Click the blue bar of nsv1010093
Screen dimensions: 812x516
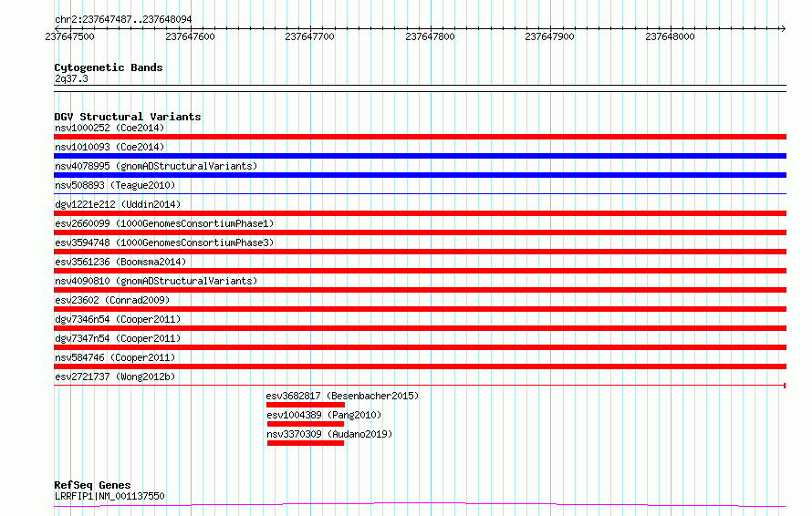420,156
